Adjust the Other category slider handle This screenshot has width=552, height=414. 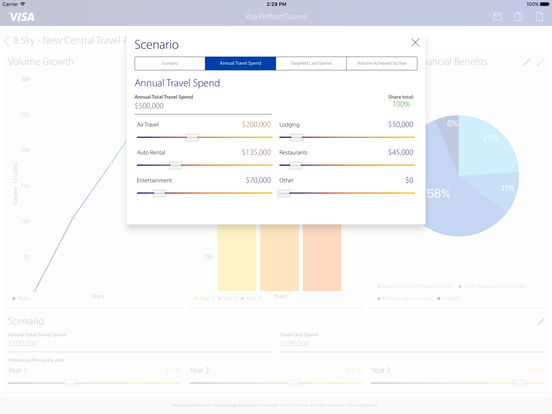(284, 193)
